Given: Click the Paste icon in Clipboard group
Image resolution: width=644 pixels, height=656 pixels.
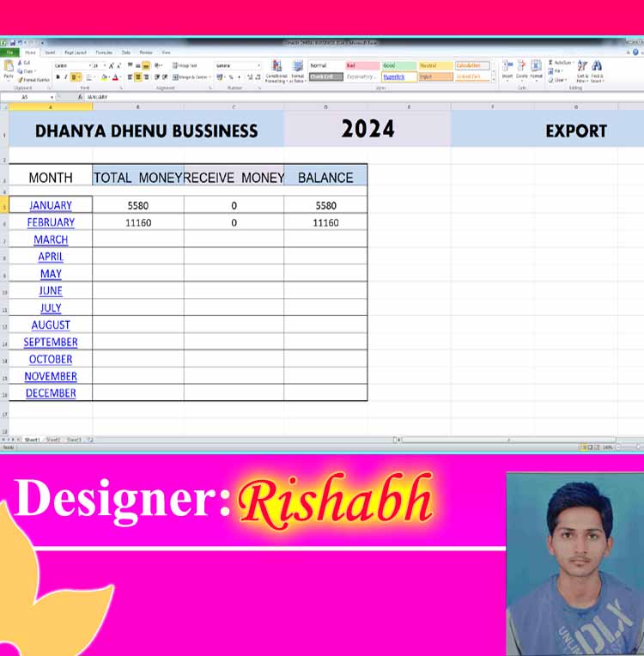Looking at the screenshot, I should point(9,67).
